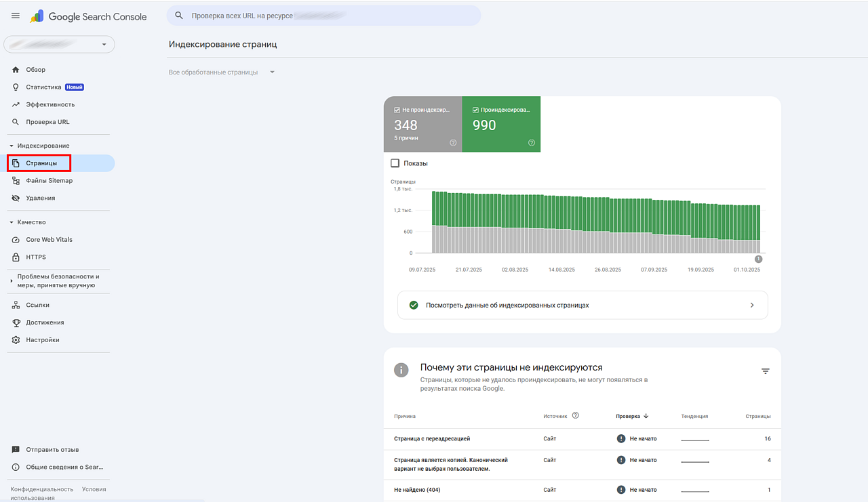The image size is (868, 502).
Task: Click help icon on non-indexed card
Action: coord(453,143)
